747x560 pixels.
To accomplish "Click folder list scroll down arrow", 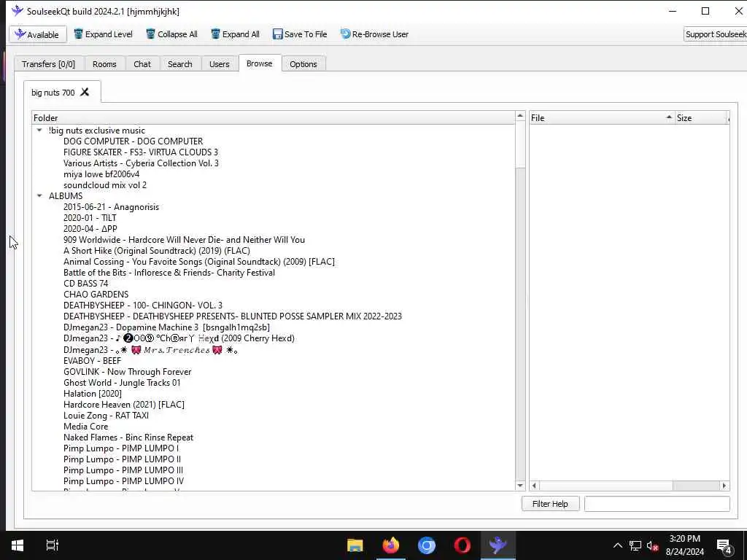I will tap(520, 486).
